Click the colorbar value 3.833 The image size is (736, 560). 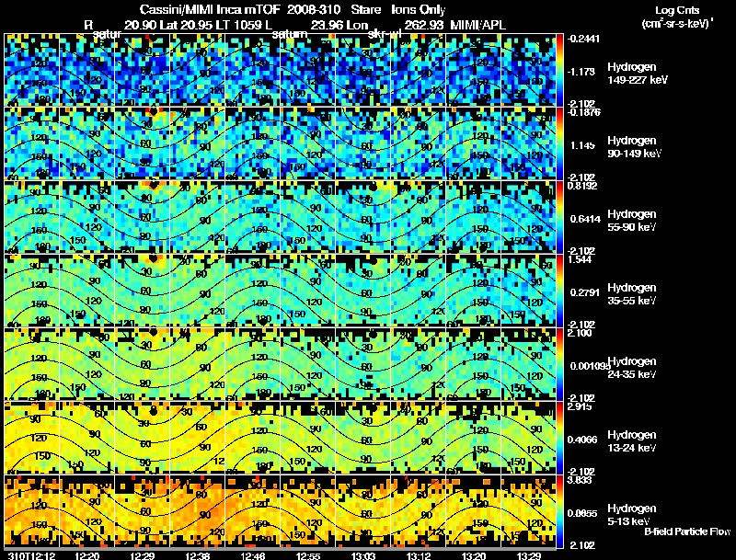(x=580, y=480)
